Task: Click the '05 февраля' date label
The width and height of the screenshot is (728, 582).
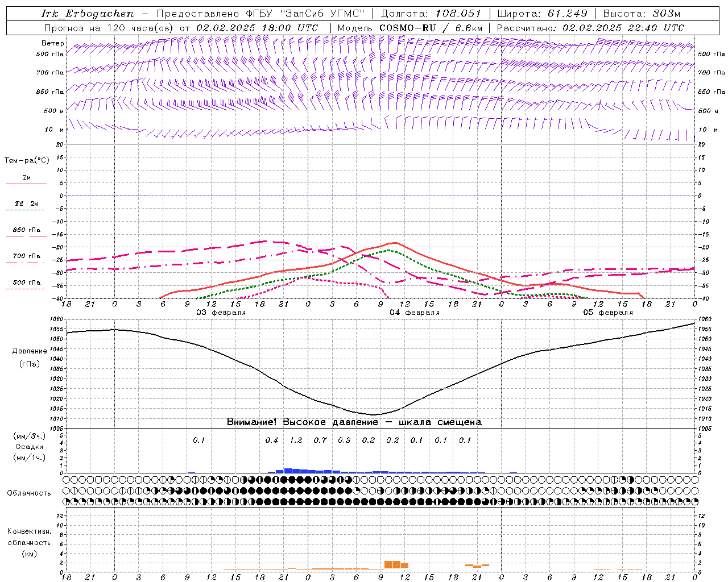Action: [x=608, y=313]
